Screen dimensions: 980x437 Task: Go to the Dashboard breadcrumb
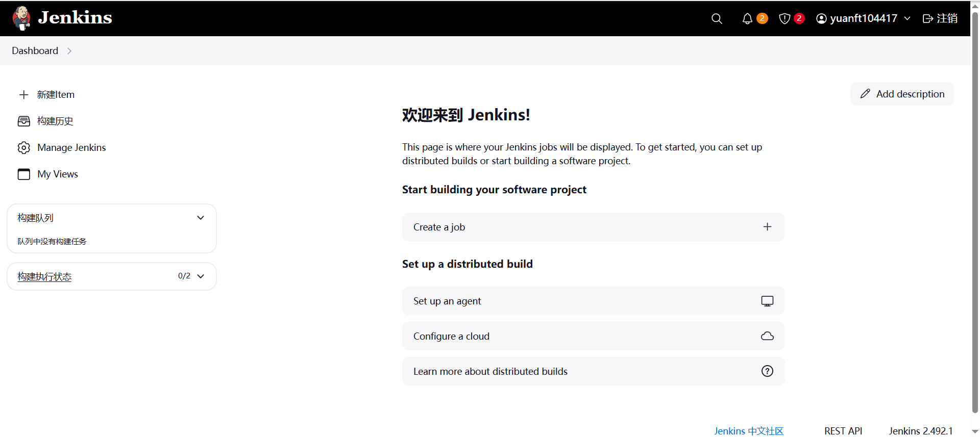pyautogui.click(x=35, y=51)
